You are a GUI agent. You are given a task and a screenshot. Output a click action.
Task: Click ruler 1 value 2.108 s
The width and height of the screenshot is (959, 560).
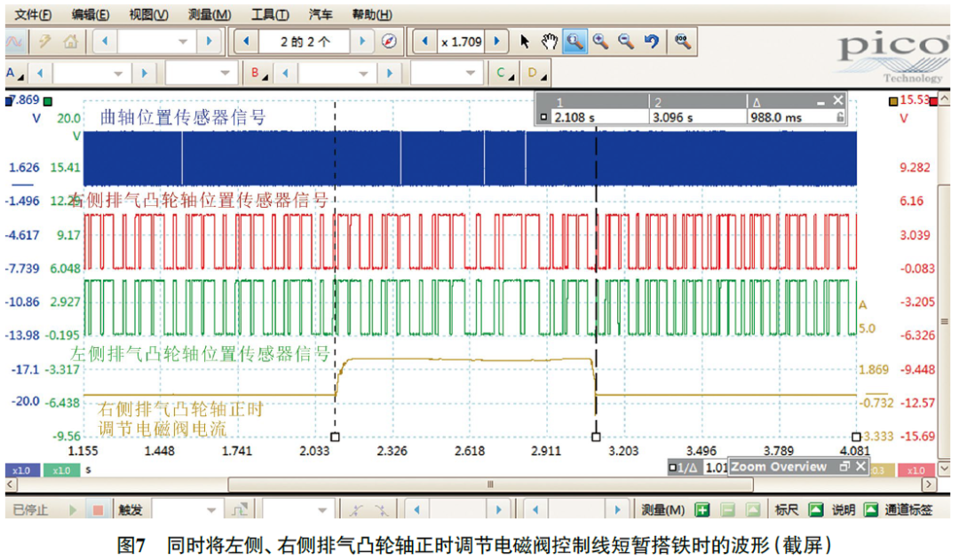pyautogui.click(x=574, y=117)
